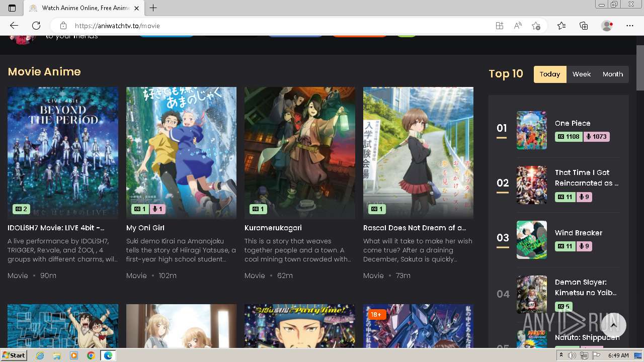Click Rascal Does Not Dream title link
The height and width of the screenshot is (362, 644).
415,228
